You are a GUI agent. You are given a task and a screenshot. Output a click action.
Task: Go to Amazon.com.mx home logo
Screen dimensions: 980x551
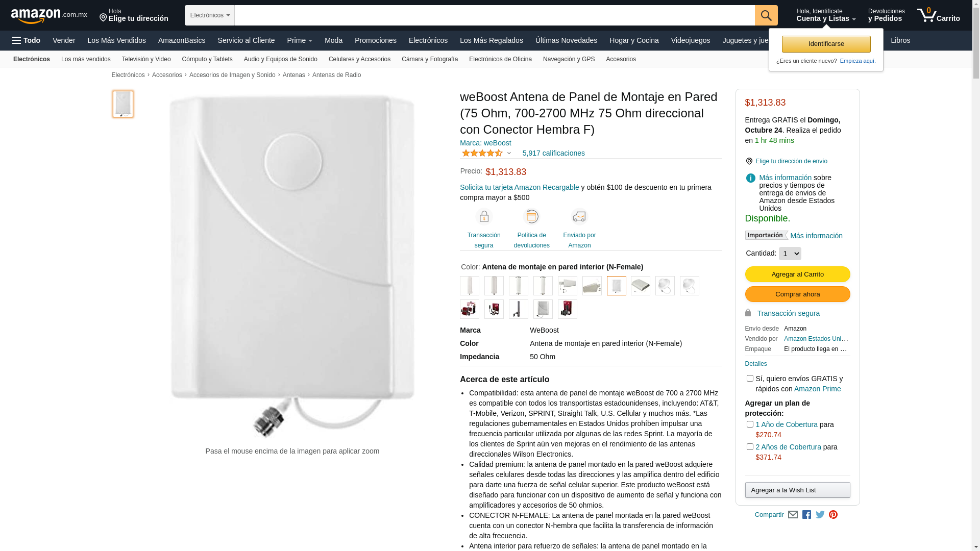49,16
